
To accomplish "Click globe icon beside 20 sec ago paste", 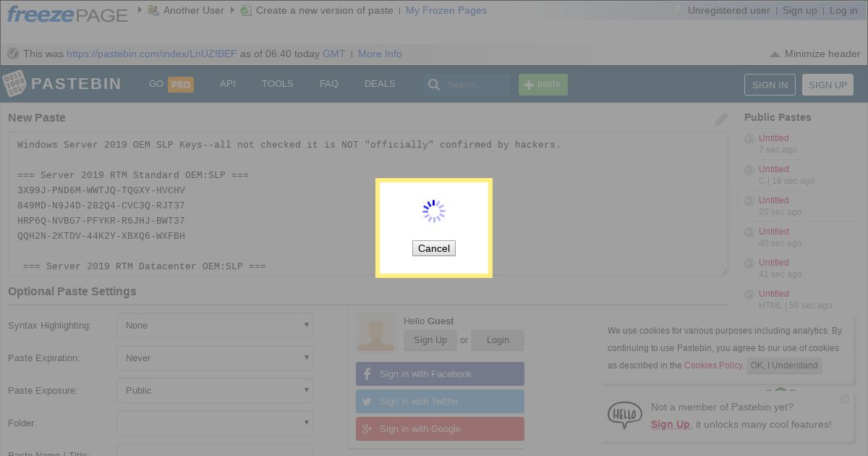I will 749,201.
